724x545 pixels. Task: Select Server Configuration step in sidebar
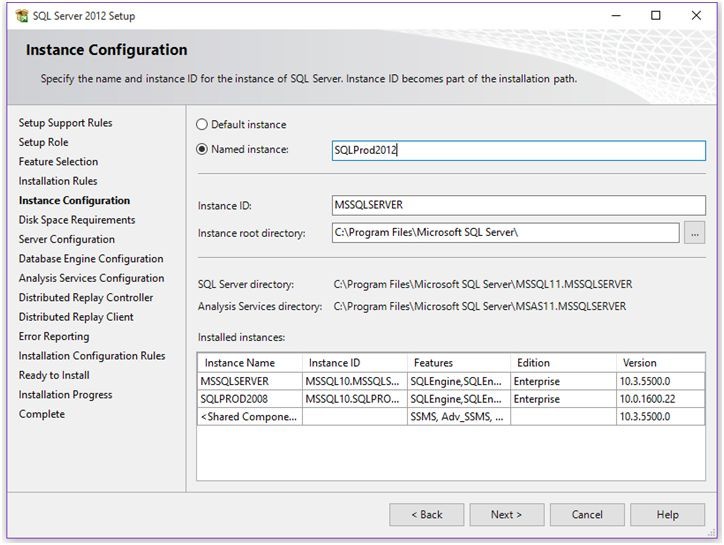[66, 239]
